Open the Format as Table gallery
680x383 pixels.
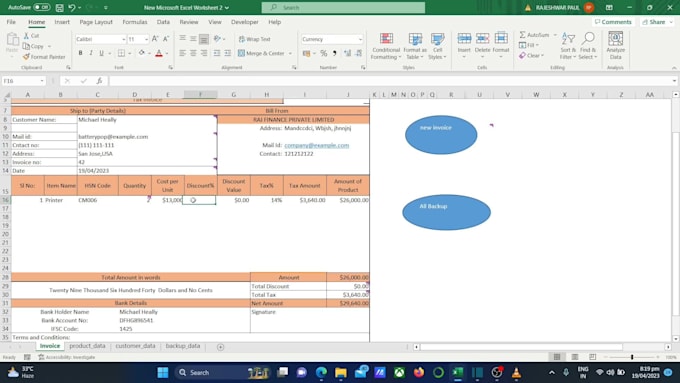415,46
